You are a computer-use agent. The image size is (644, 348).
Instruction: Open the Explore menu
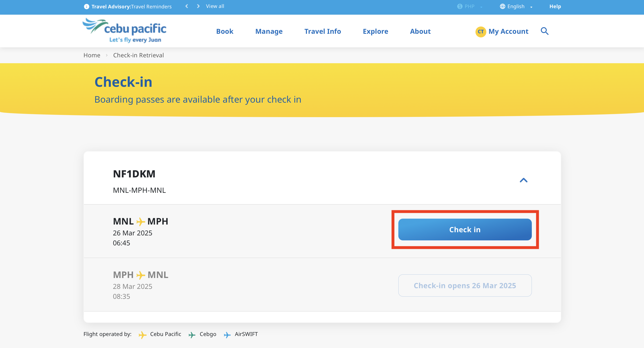pos(375,31)
